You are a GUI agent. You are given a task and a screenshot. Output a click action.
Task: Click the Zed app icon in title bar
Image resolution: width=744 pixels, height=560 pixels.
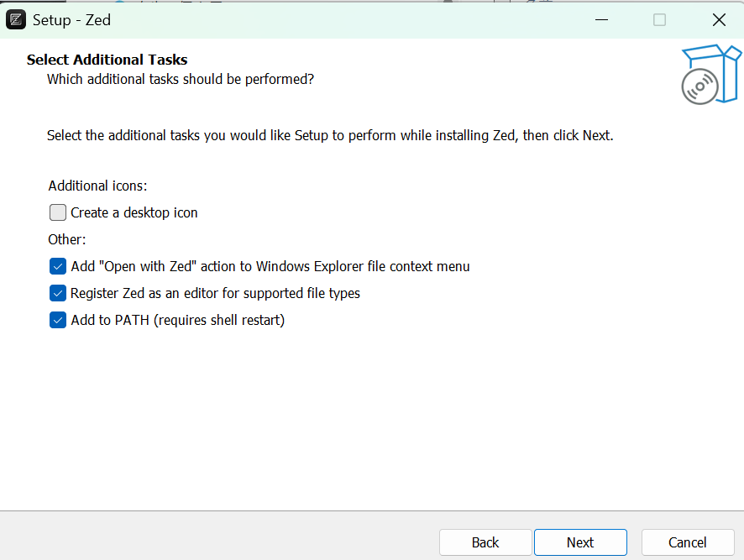click(16, 20)
